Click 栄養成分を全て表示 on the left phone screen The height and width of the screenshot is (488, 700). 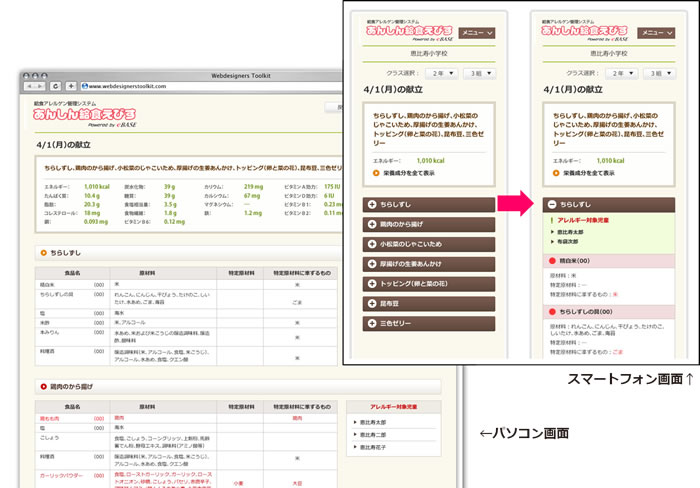[x=408, y=173]
